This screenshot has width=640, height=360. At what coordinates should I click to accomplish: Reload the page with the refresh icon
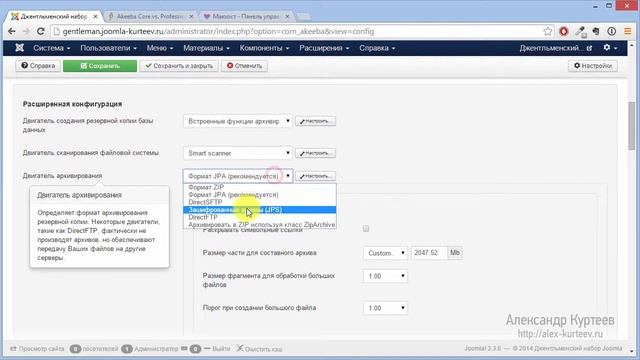(x=40, y=31)
